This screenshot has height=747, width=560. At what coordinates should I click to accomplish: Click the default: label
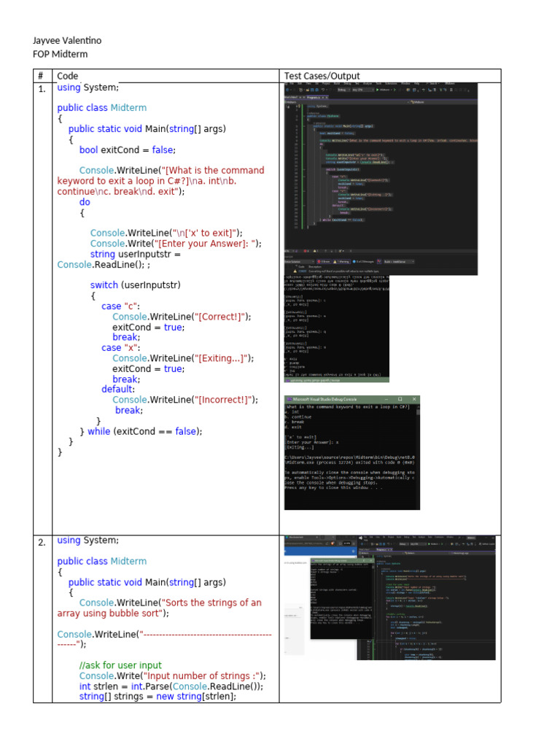pyautogui.click(x=118, y=390)
